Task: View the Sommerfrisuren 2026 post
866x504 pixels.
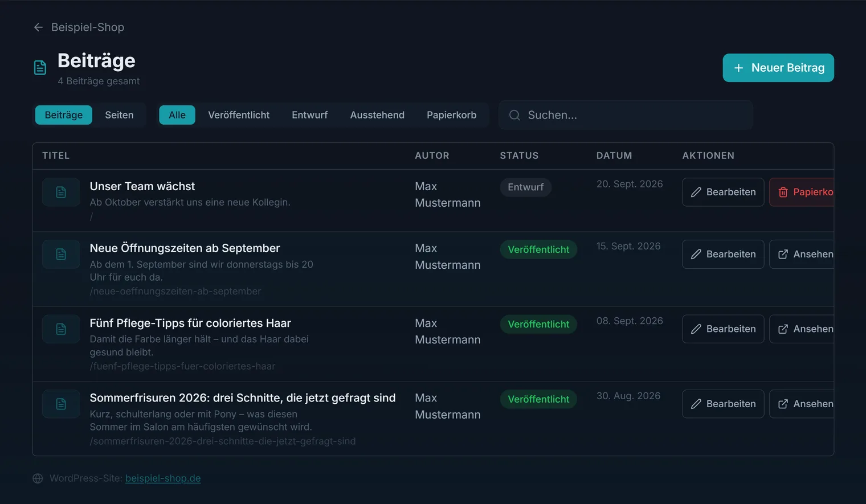Action: pos(802,404)
